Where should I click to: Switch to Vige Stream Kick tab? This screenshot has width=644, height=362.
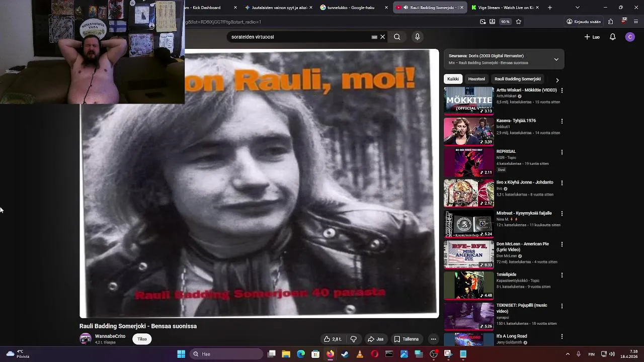pos(505,8)
